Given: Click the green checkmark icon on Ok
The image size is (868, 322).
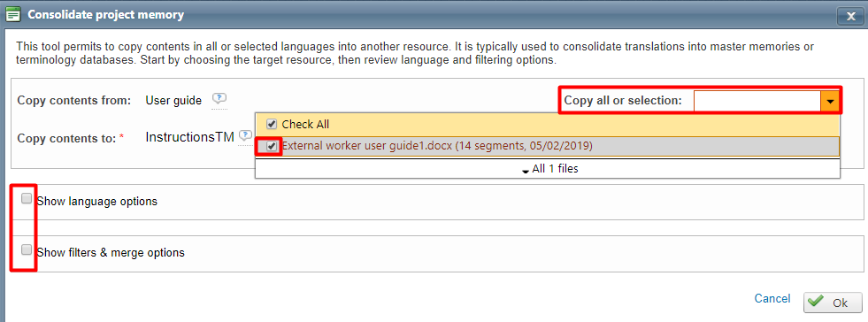Looking at the screenshot, I should click(x=815, y=302).
